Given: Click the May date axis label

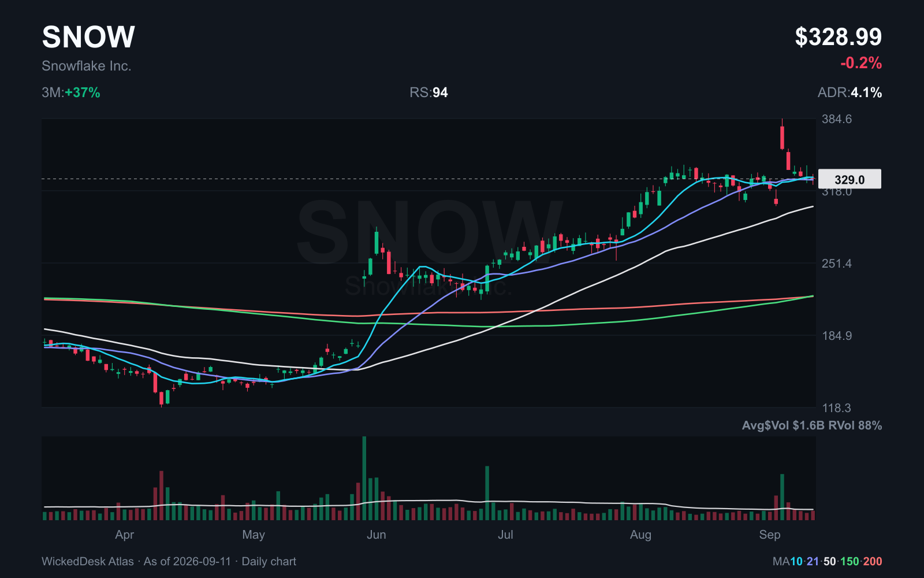Looking at the screenshot, I should coord(254,535).
